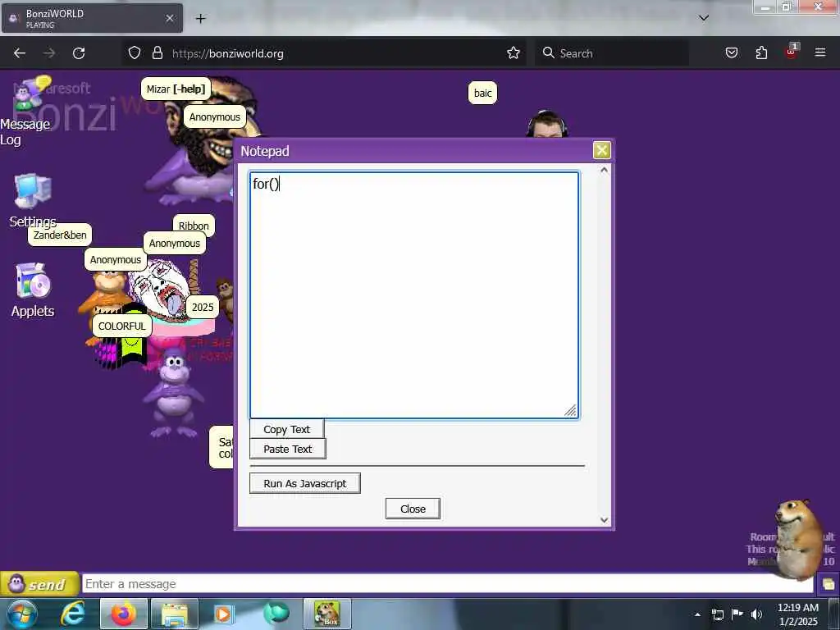Open the Message Log desktop icon

25,110
